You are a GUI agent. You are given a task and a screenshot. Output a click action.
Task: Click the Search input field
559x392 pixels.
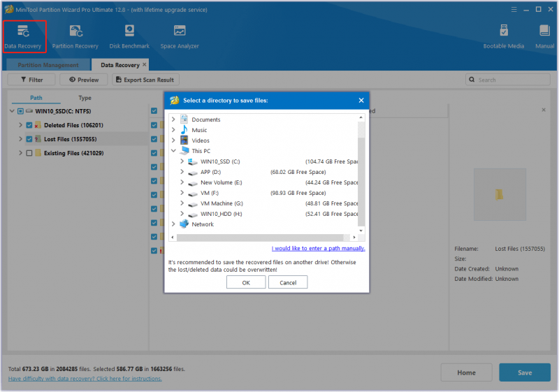[508, 80]
